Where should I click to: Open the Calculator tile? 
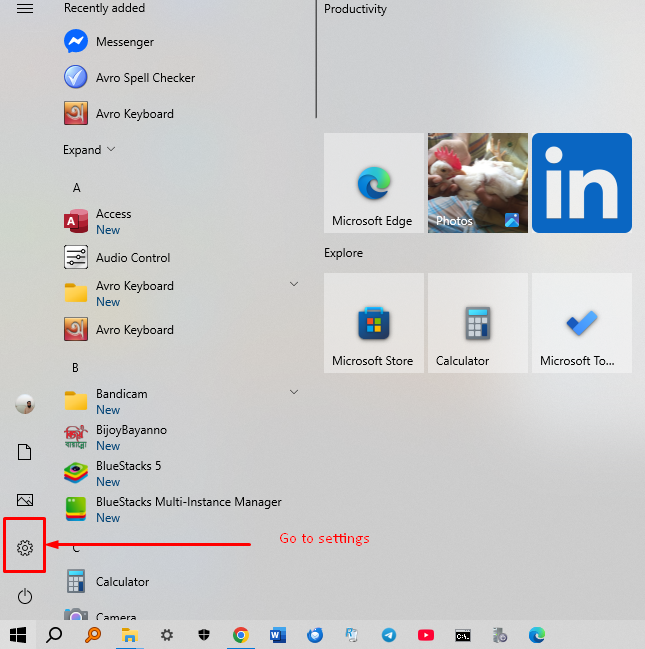click(x=478, y=323)
